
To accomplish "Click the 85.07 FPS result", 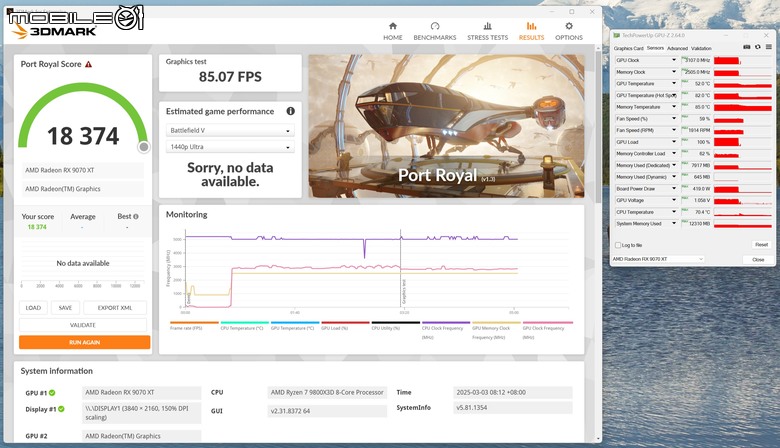I will click(230, 77).
